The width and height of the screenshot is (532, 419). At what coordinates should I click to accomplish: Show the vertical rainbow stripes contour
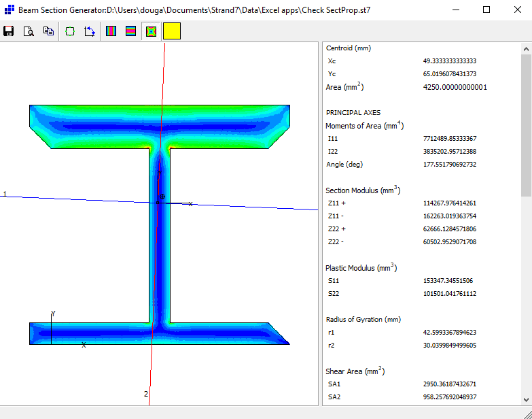[x=111, y=31]
